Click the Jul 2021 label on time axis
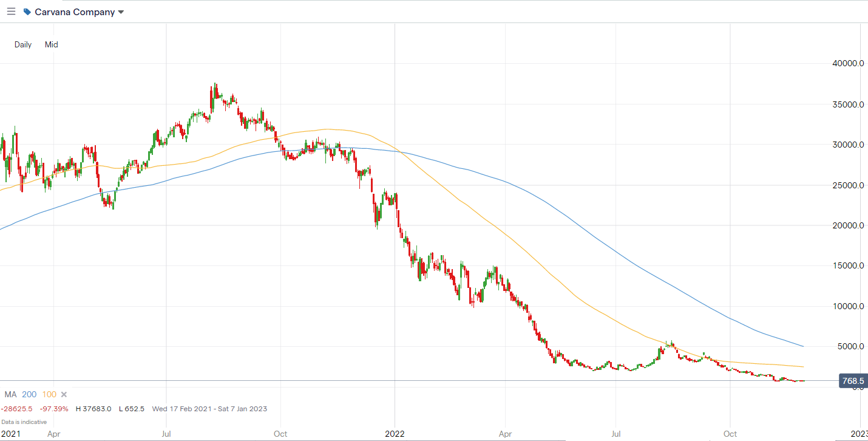868x441 pixels. pyautogui.click(x=166, y=434)
